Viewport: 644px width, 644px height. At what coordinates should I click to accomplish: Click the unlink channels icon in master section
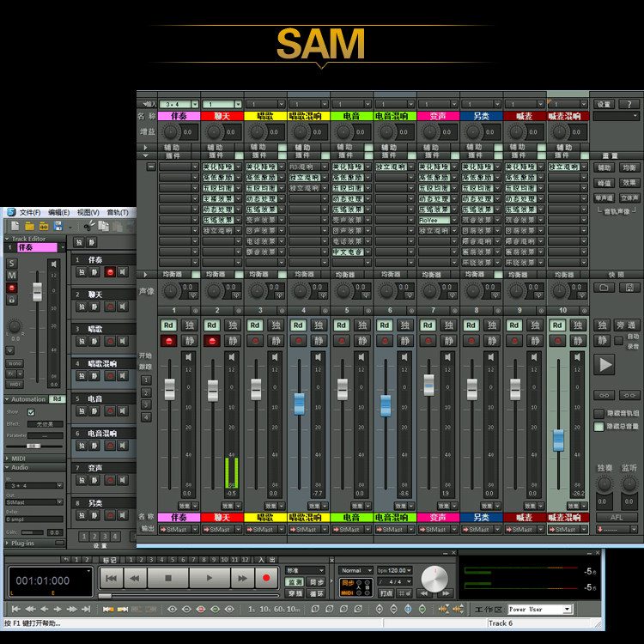(629, 395)
